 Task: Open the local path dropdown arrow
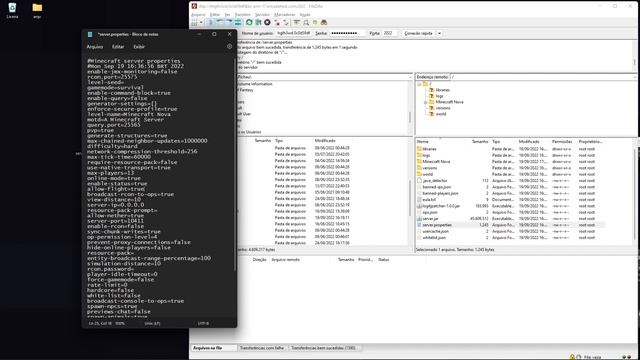410,77
